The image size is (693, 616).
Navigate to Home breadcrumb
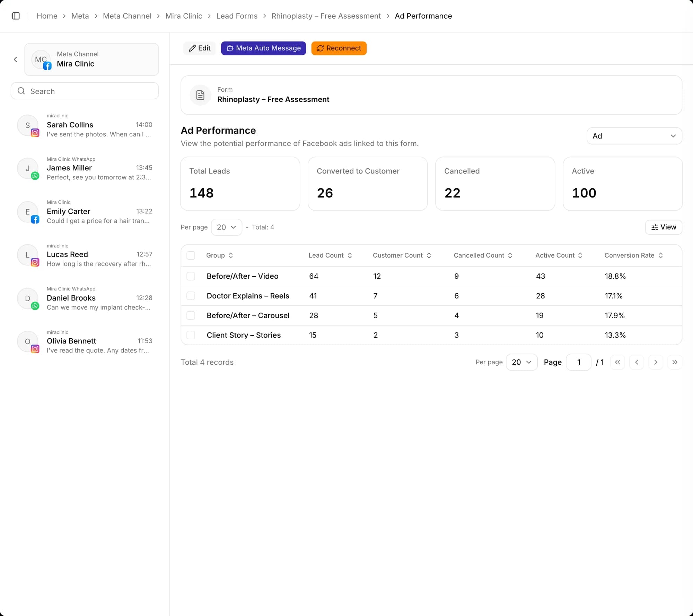(47, 16)
